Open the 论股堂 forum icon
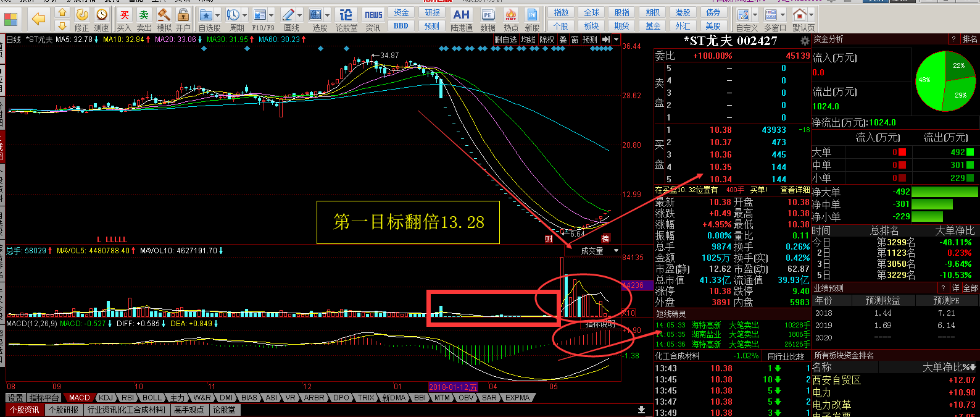Image resolution: width=980 pixels, height=417 pixels. 346,19
